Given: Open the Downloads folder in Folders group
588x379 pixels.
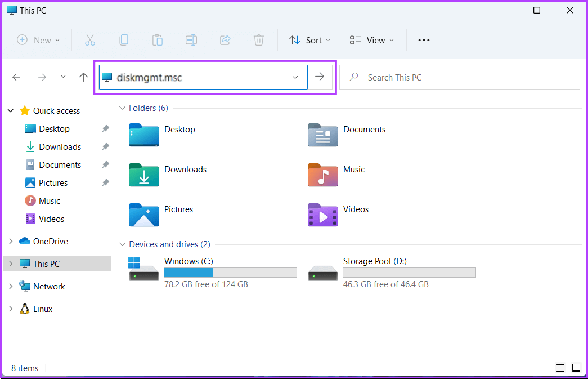Looking at the screenshot, I should click(x=144, y=175).
